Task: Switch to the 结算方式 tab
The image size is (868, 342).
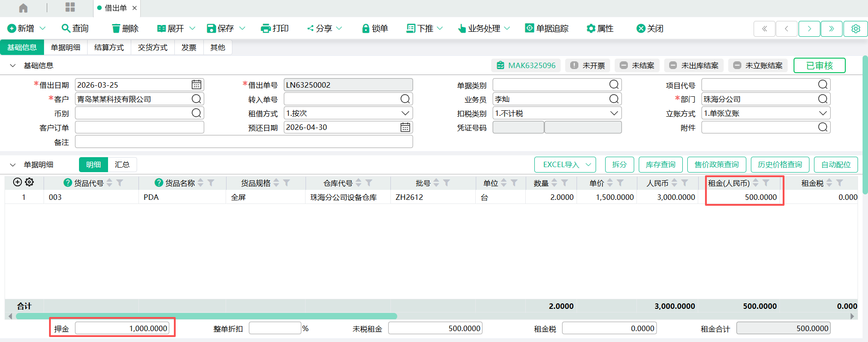Action: tap(109, 47)
